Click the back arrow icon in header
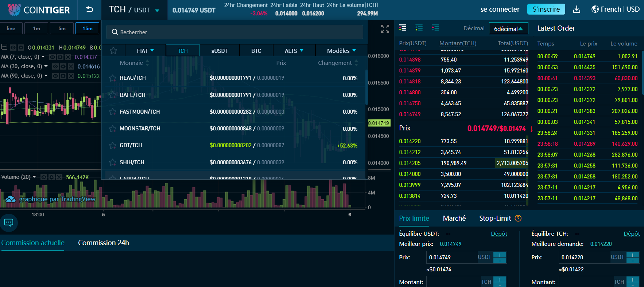 pos(89,9)
